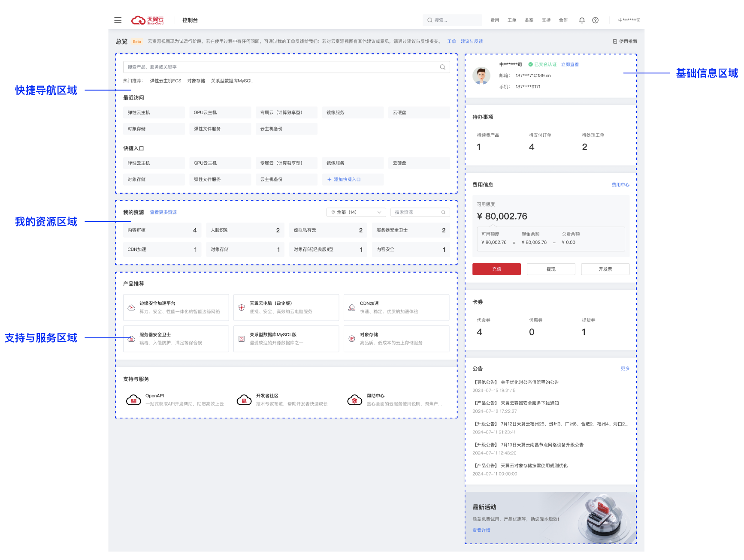Viewport: 744px width, 560px height.
Task: Open 内容审核 resource card
Action: [162, 230]
